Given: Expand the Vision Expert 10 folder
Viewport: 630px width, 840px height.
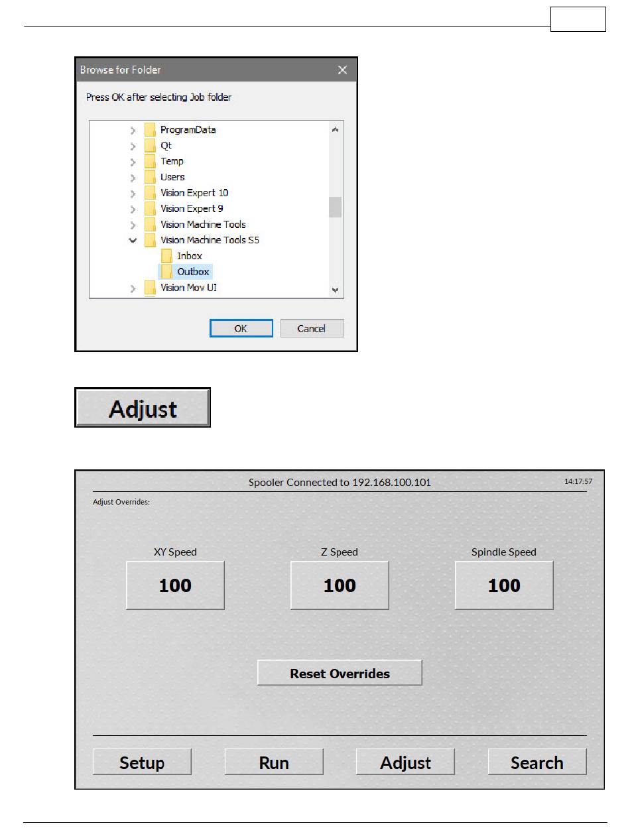Looking at the screenshot, I should coord(133,193).
